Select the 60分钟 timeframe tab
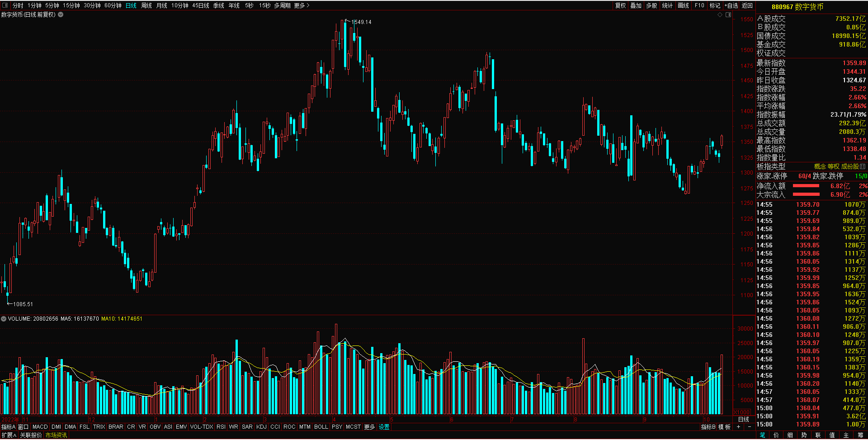This screenshot has width=868, height=440. pos(113,5)
